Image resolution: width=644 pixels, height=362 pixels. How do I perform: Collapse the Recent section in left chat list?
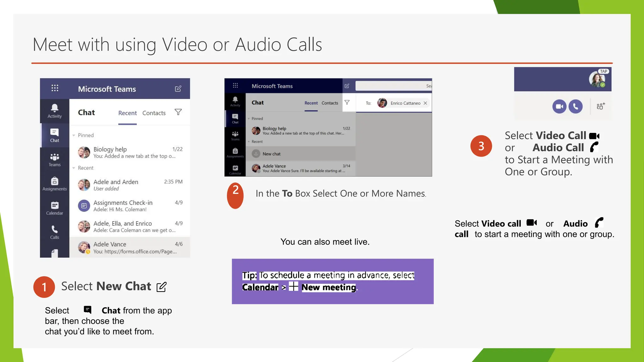pos(74,168)
